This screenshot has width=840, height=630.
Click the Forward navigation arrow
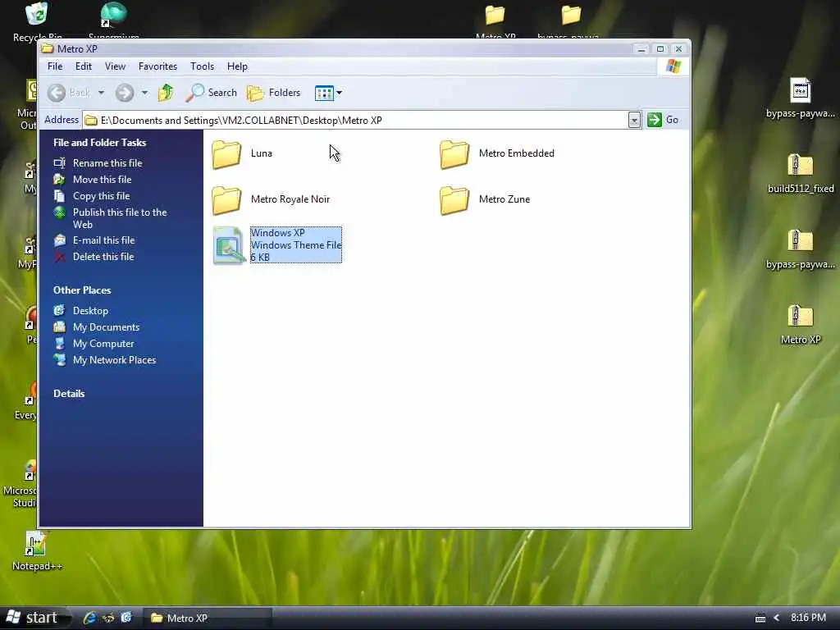click(125, 93)
